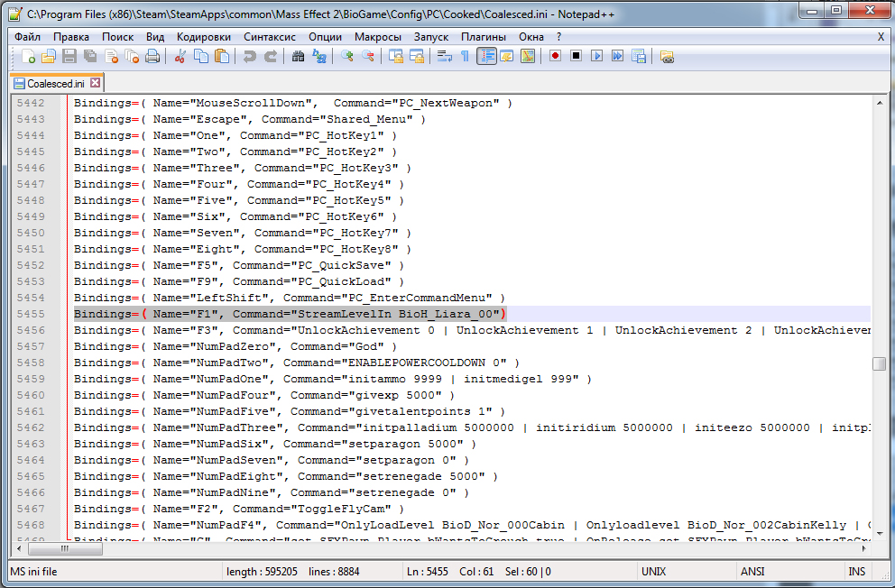Click the Close All documents icon
This screenshot has height=588, width=895.
point(132,57)
